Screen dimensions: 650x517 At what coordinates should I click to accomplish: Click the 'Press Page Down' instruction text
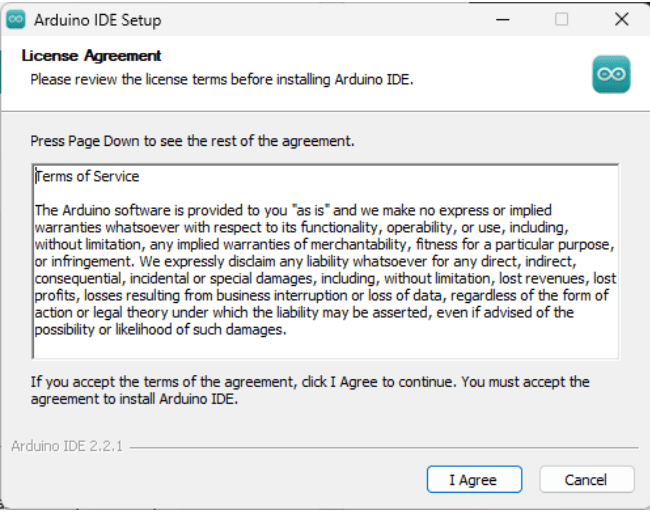click(192, 141)
